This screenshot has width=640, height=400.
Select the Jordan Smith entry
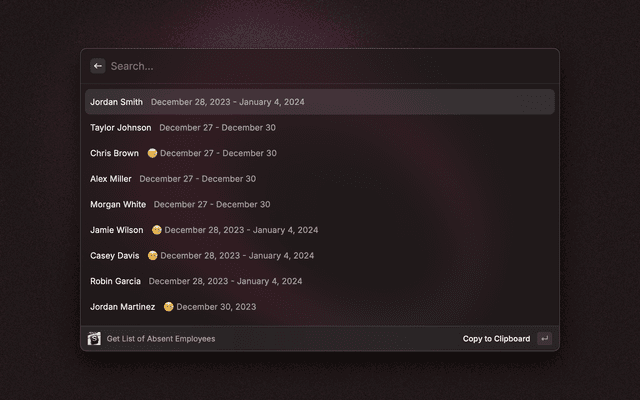pos(117,102)
